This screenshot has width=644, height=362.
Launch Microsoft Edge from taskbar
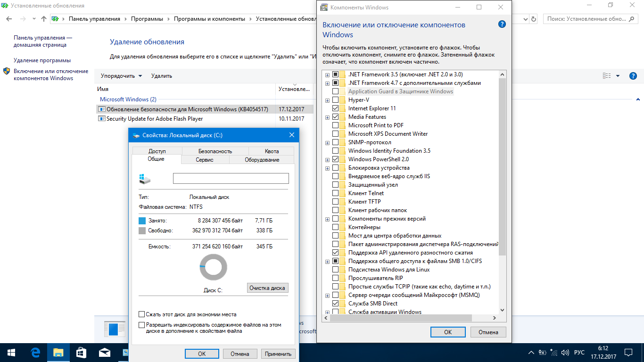click(x=35, y=353)
